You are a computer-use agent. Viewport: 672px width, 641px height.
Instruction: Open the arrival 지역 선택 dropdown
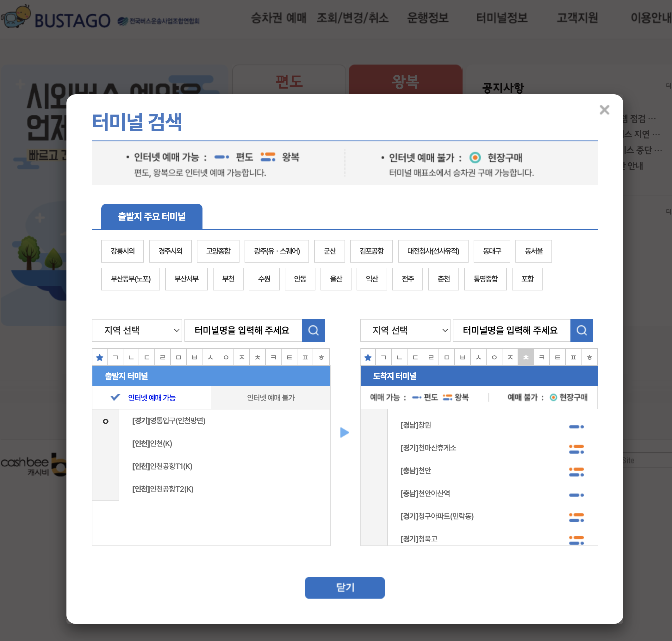(x=405, y=330)
